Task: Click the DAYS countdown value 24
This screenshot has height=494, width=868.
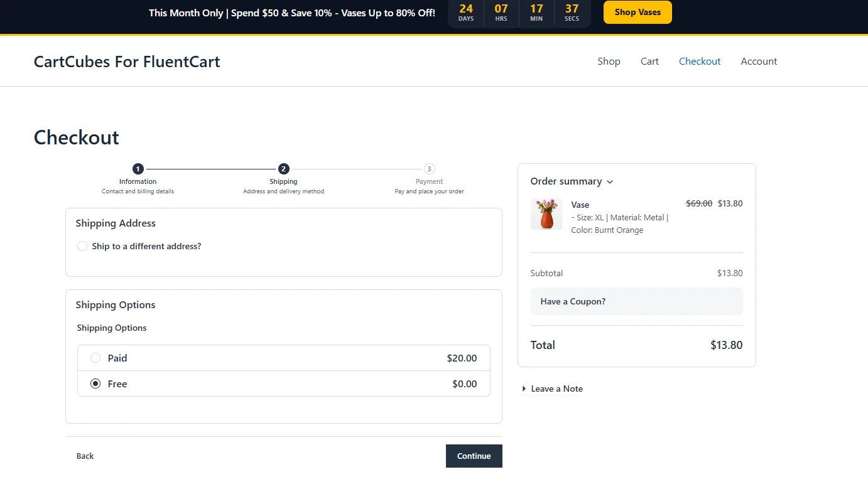Action: coord(466,9)
